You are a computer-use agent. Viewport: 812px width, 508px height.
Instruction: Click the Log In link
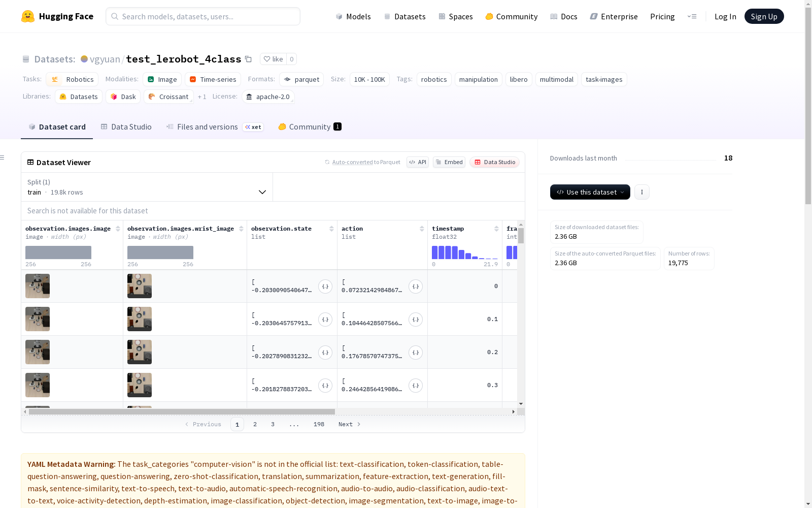point(725,16)
